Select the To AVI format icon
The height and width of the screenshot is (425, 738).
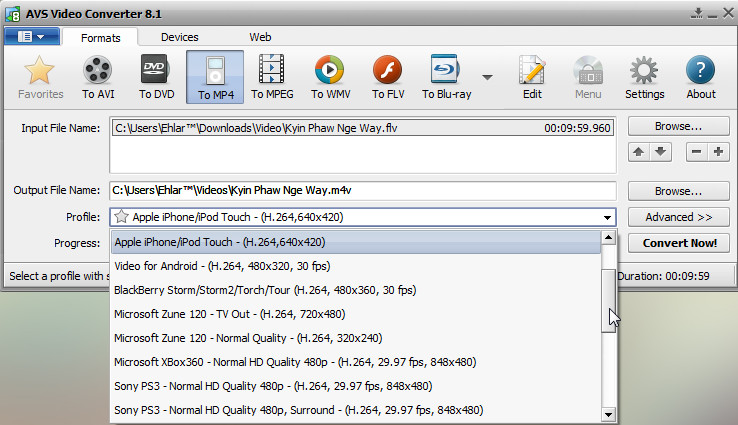point(97,70)
